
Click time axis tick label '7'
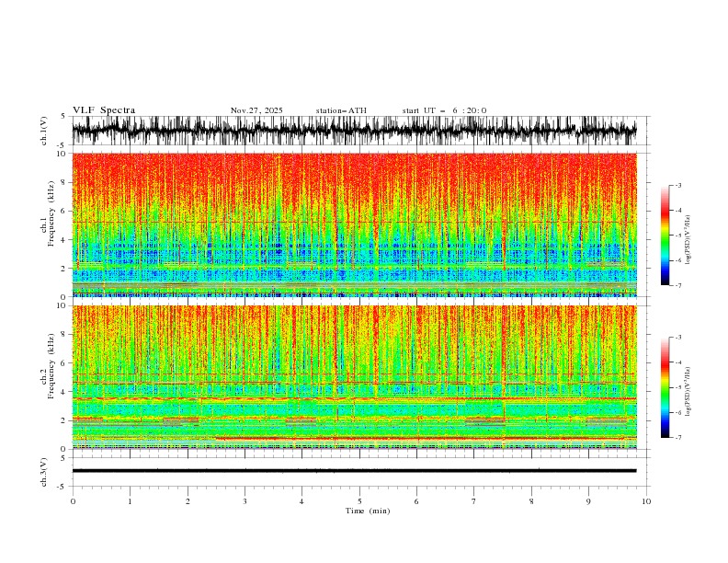pos(474,501)
